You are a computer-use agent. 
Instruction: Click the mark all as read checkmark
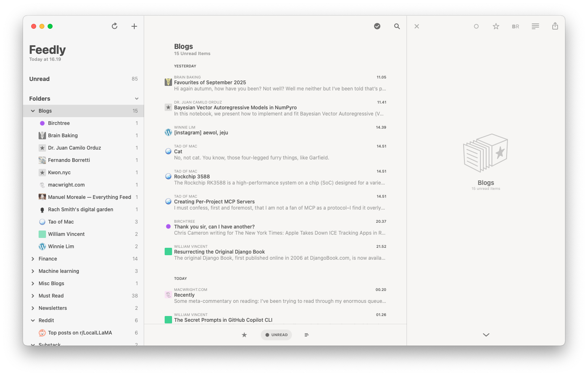pyautogui.click(x=377, y=26)
